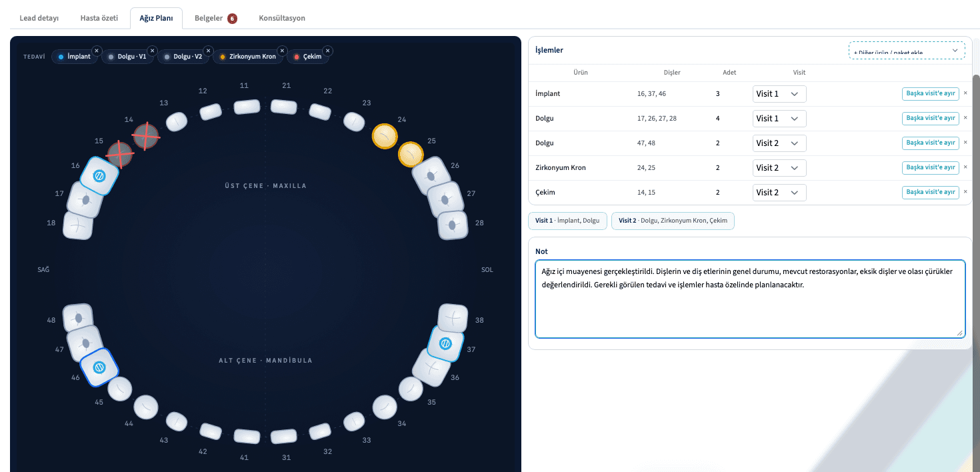
Task: Open Visit dropdown for Dolgu 17, 26, 27, 28
Action: point(779,119)
